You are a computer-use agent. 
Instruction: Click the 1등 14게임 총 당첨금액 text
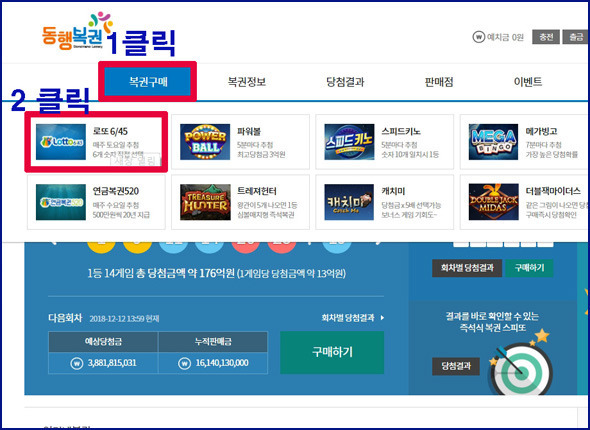pos(216,273)
